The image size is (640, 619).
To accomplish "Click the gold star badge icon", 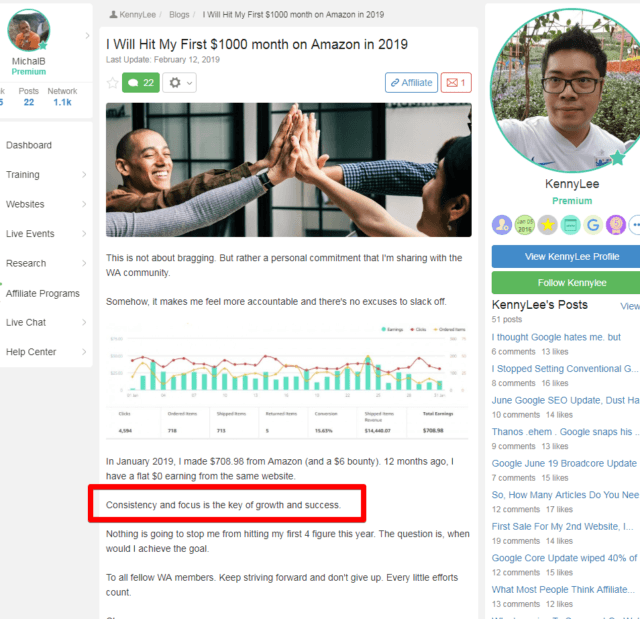I will coord(547,225).
